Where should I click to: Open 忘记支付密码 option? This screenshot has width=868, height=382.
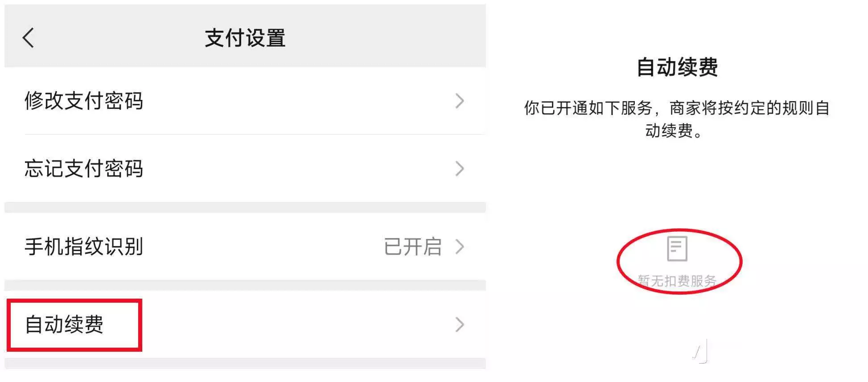coord(245,168)
